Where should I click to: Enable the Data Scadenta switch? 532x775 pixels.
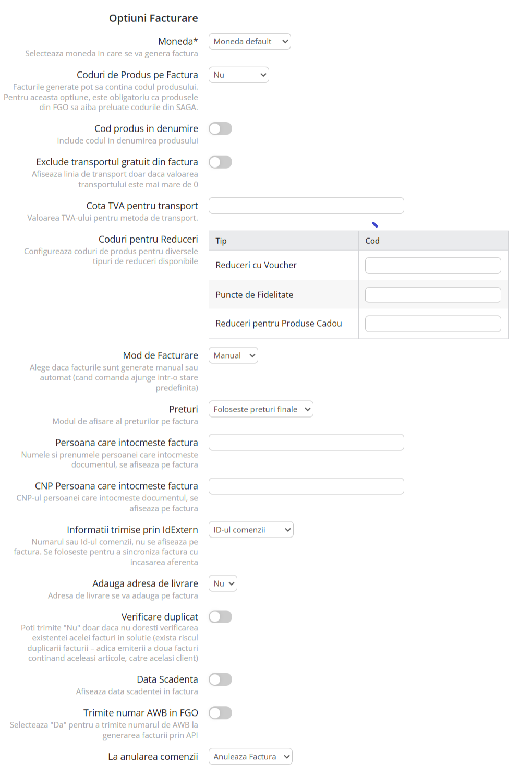pyautogui.click(x=220, y=680)
